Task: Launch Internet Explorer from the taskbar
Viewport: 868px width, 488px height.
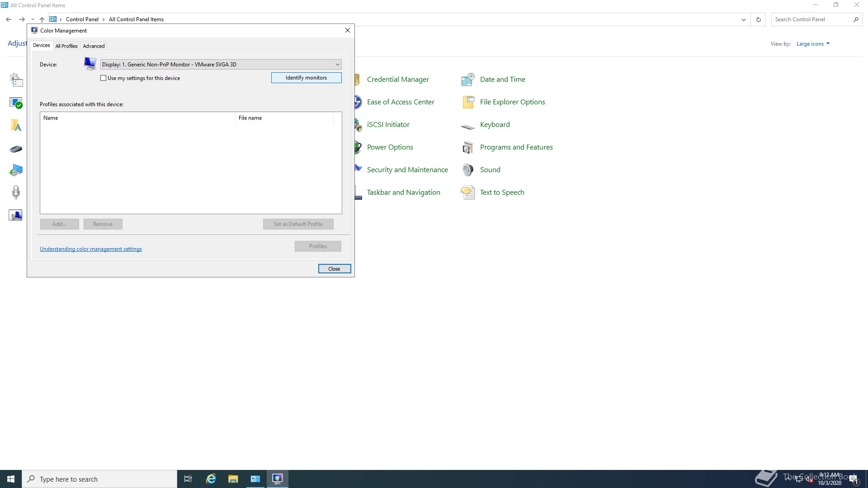Action: click(211, 479)
